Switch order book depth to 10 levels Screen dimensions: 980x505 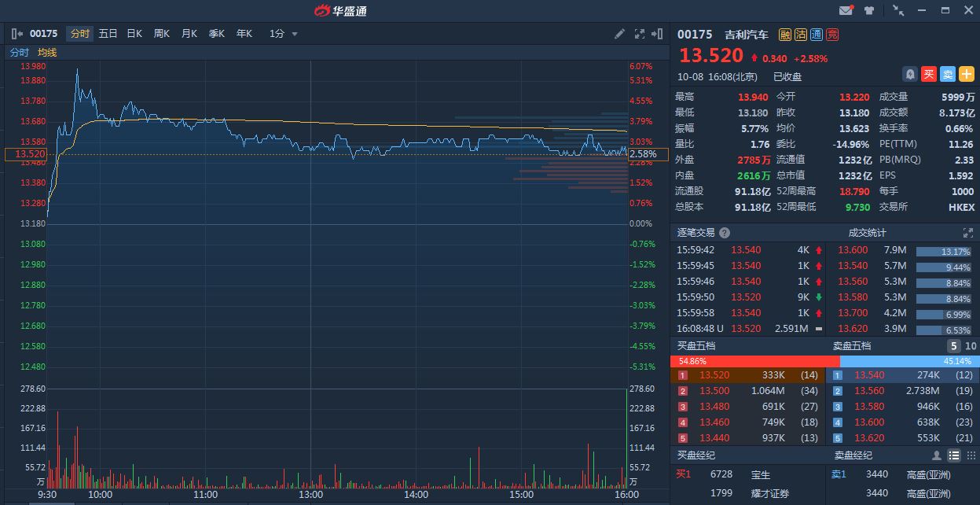pos(971,346)
